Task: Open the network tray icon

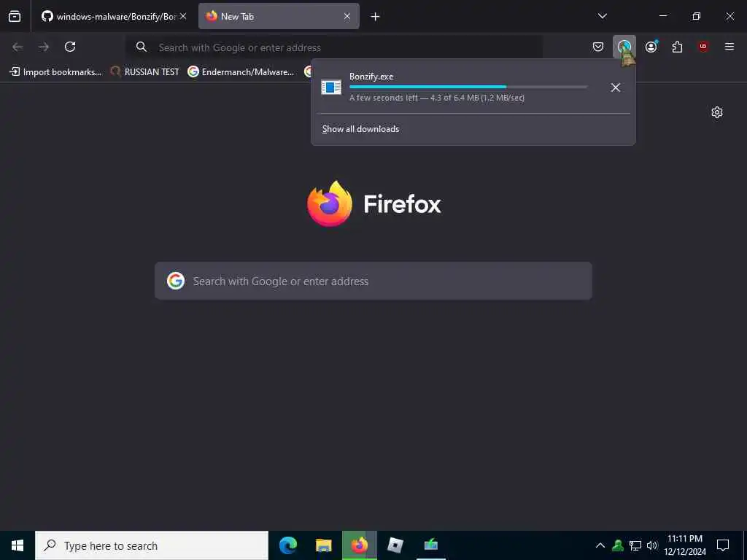Action: 635,545
